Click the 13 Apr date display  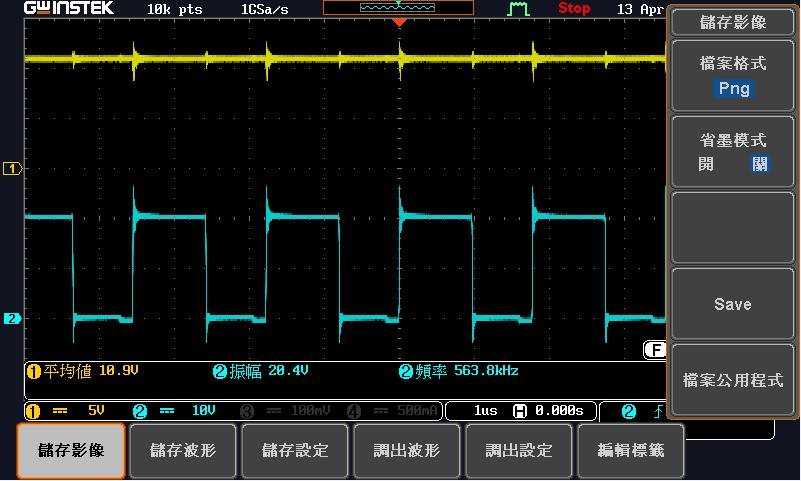pyautogui.click(x=640, y=9)
